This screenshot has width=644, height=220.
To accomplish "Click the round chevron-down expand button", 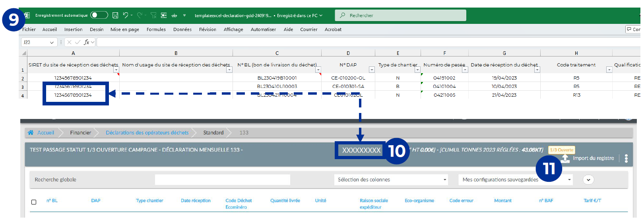I will coord(588,180).
